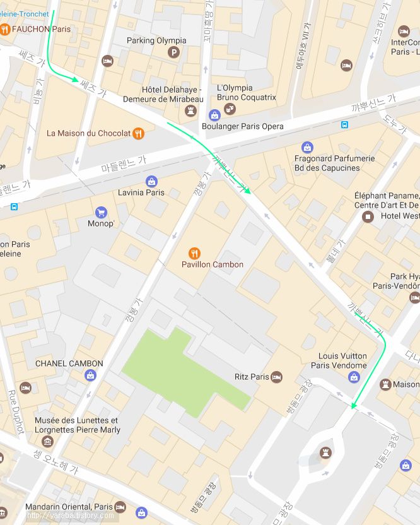Select the Monop' shopping cart icon
Image resolution: width=420 pixels, height=525 pixels.
[x=101, y=212]
